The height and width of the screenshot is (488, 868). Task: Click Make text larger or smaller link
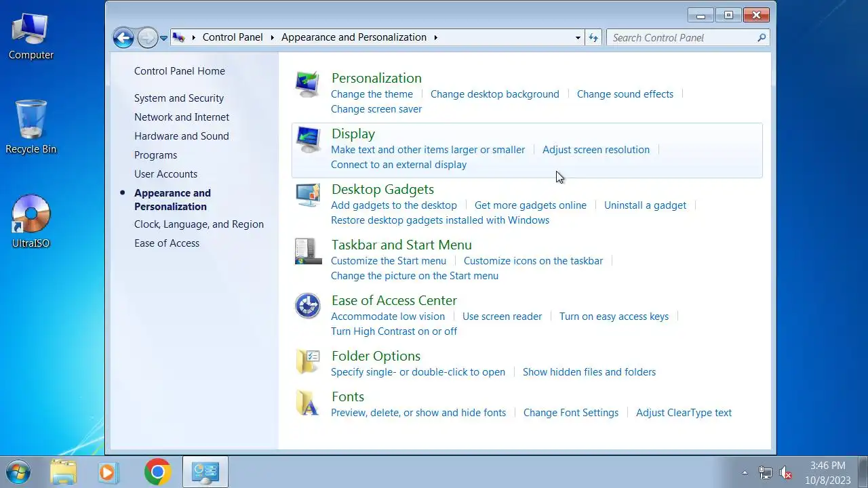428,150
